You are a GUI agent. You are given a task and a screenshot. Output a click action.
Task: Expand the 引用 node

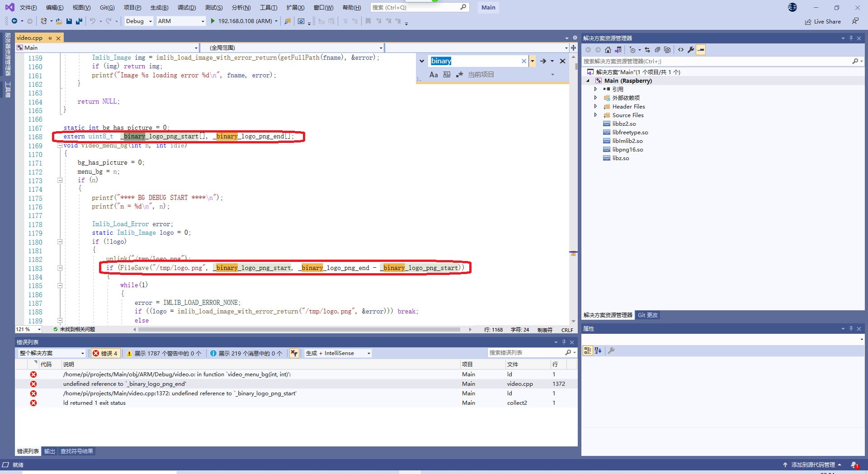point(595,89)
